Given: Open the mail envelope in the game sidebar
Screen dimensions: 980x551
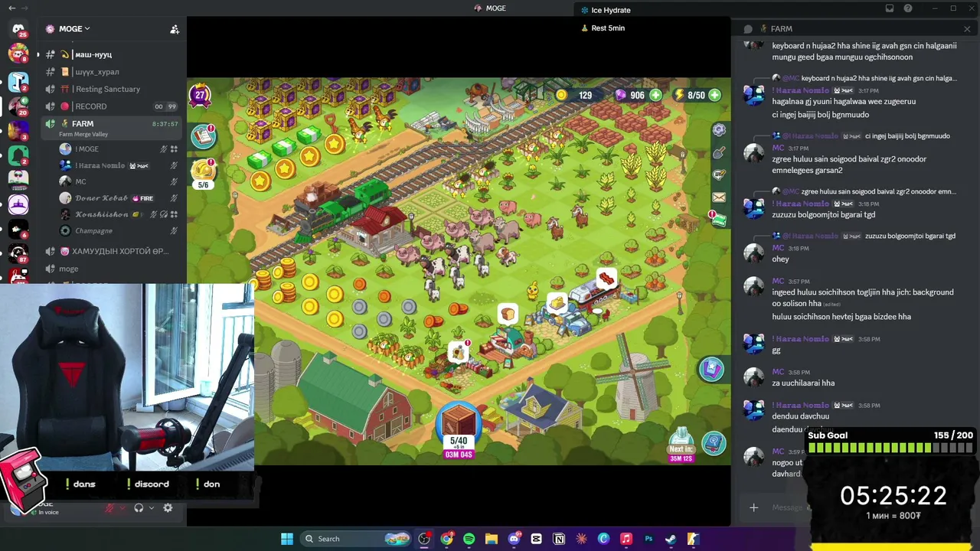Looking at the screenshot, I should [x=719, y=197].
